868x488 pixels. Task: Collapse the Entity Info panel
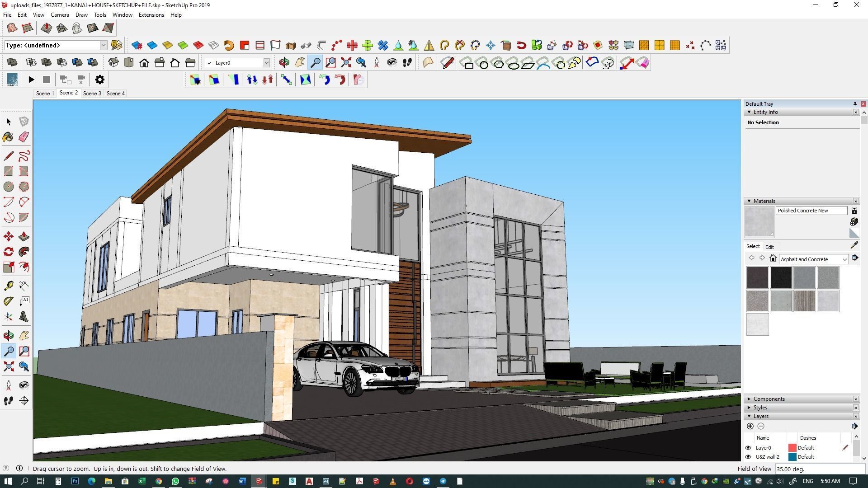point(749,112)
